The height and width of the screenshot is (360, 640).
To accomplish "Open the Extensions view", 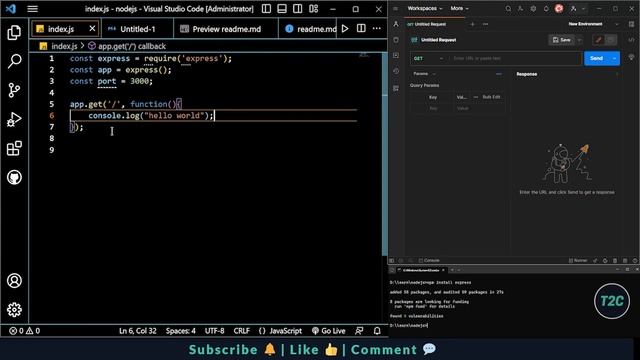I will [14, 148].
